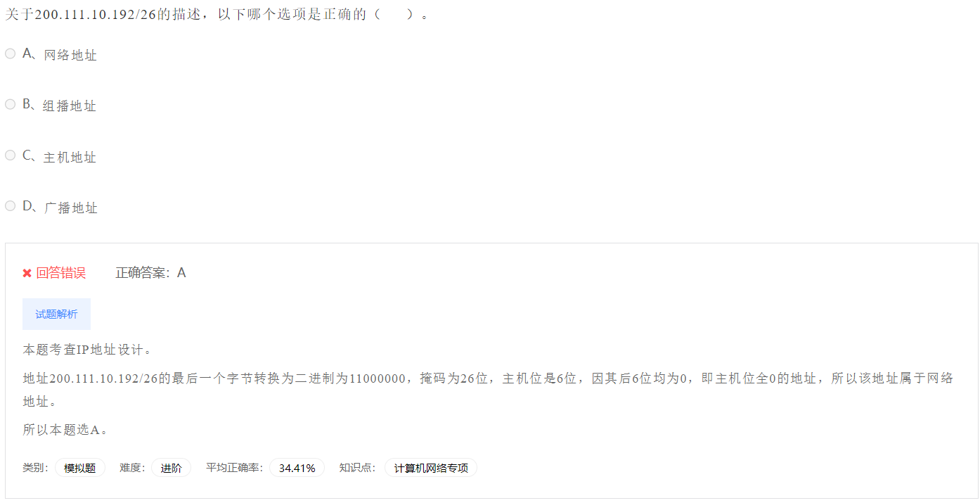Click the red X wrong-answer icon
The image size is (980, 503).
pos(27,273)
